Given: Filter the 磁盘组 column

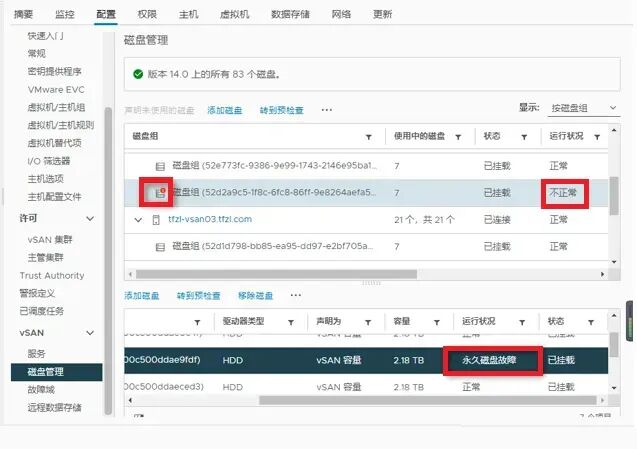Looking at the screenshot, I should pos(368,137).
